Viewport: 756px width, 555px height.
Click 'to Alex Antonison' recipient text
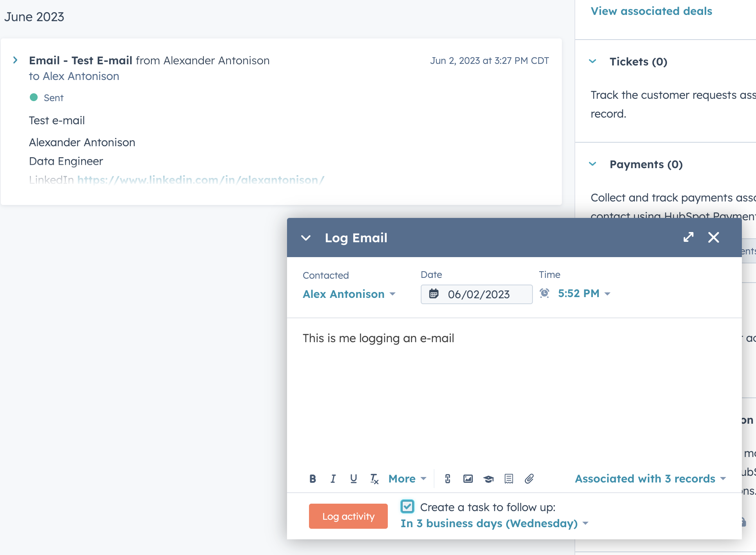pyautogui.click(x=74, y=76)
